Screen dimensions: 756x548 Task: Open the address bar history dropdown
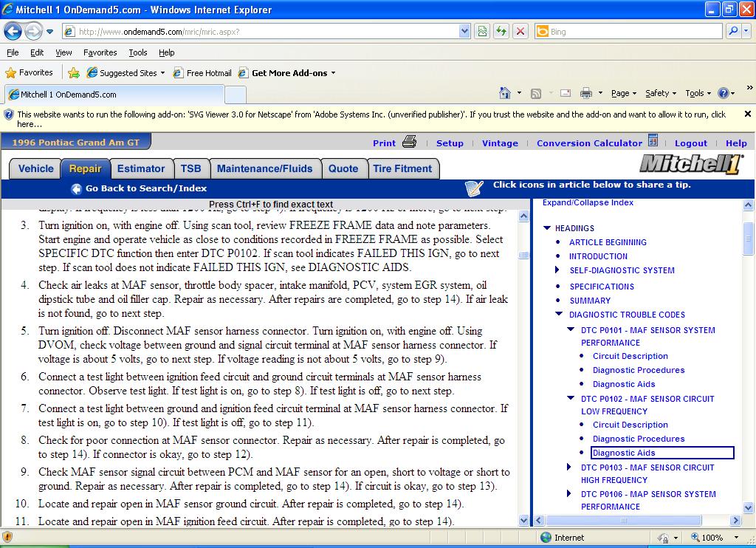click(x=464, y=32)
